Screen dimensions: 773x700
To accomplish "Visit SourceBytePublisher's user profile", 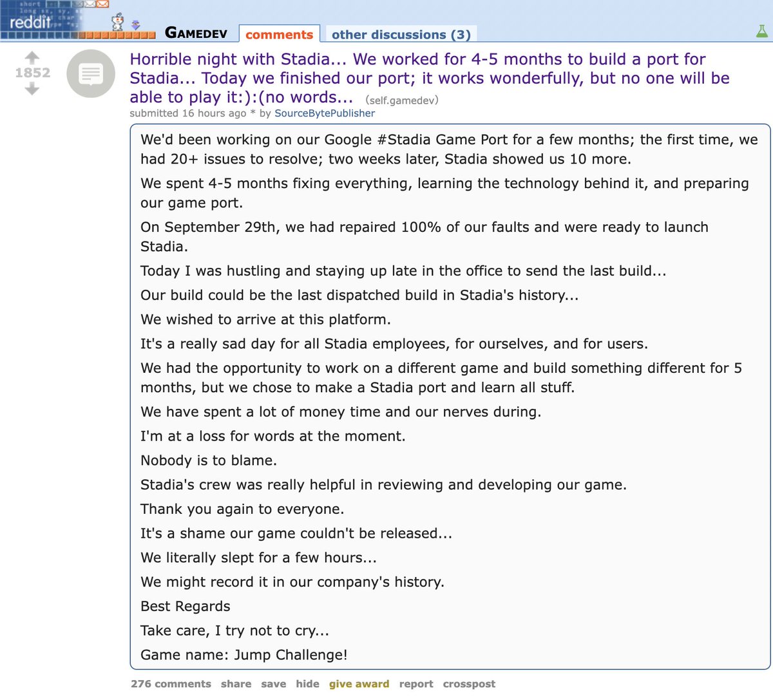I will [x=325, y=113].
